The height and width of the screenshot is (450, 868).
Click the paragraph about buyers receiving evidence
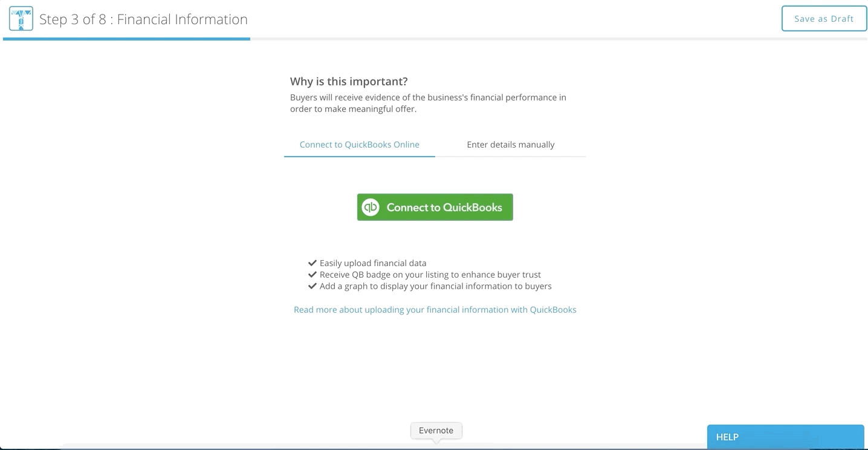coord(428,103)
